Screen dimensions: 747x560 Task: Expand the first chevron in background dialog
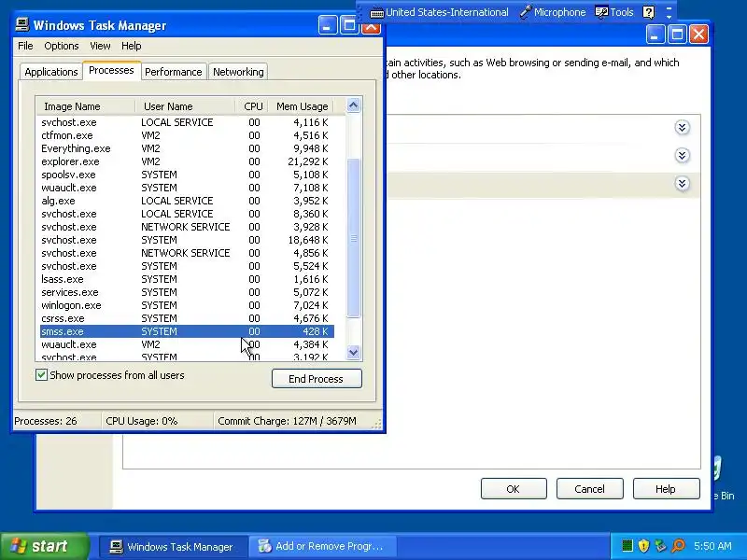coord(683,128)
